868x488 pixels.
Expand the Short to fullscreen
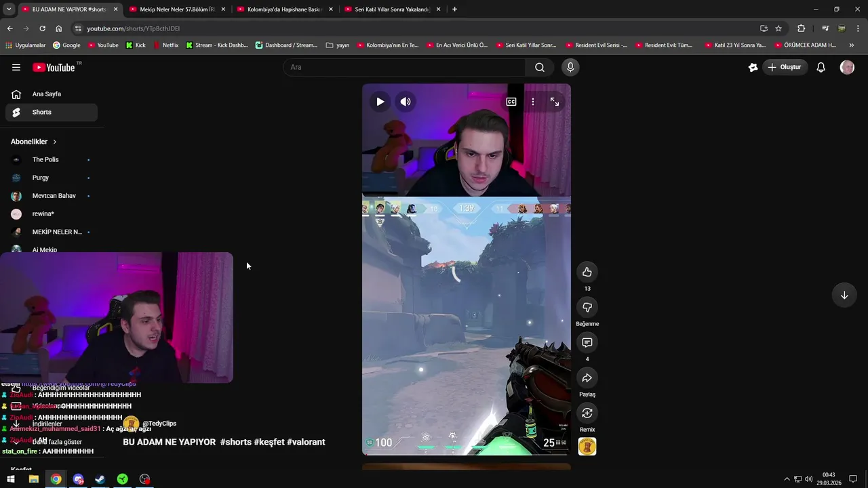[x=555, y=102]
